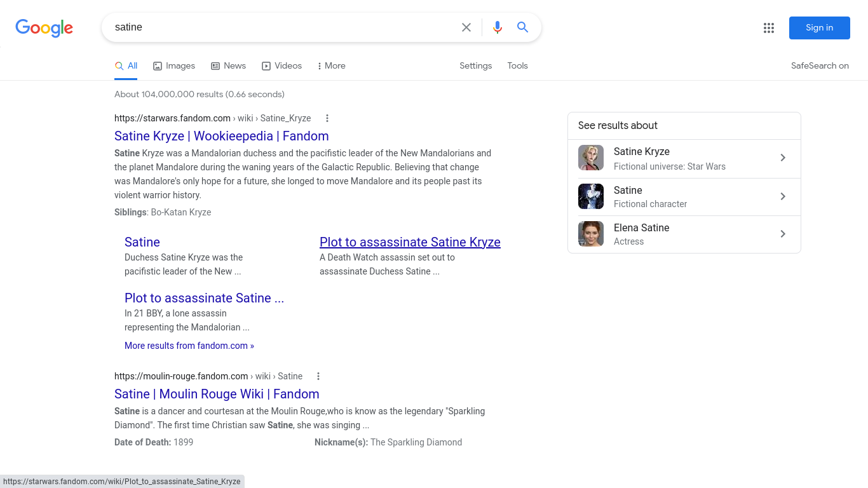Expand Satine fictional character chevron
This screenshot has width=868, height=488.
click(783, 196)
